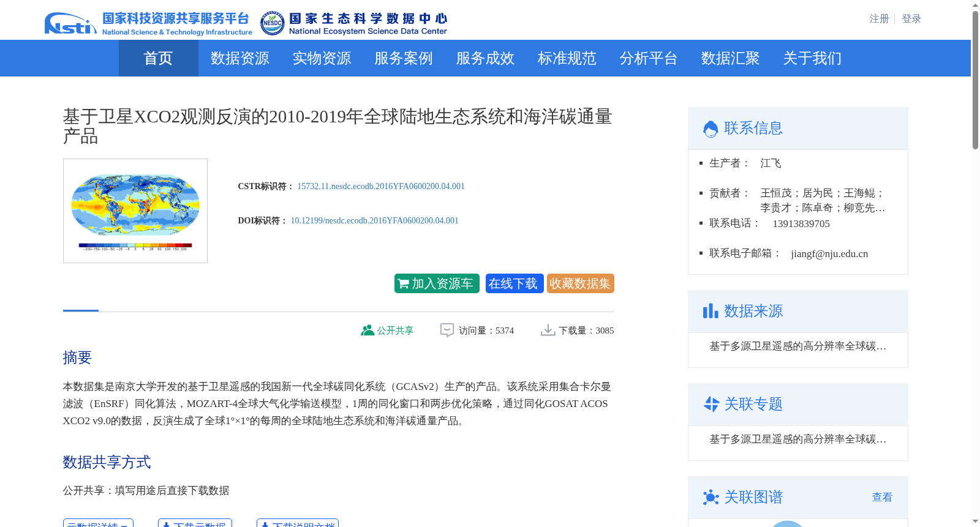Viewport: 980px width, 527px height.
Task: Click the 下载元数据 button
Action: tap(195, 523)
